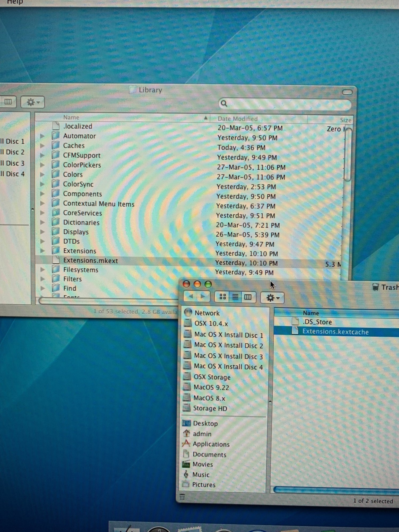Expand the ColorSync folder
The image size is (399, 532).
(x=42, y=184)
